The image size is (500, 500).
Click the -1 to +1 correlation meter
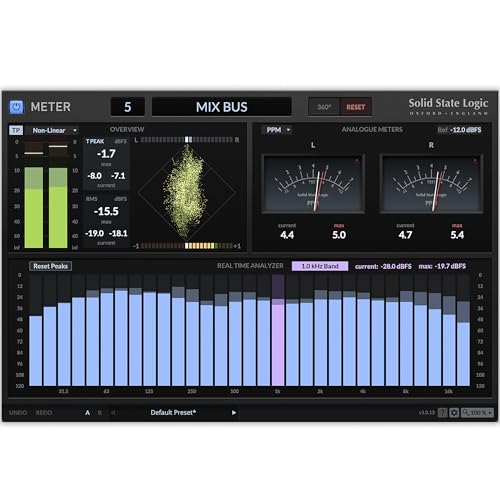tap(187, 246)
